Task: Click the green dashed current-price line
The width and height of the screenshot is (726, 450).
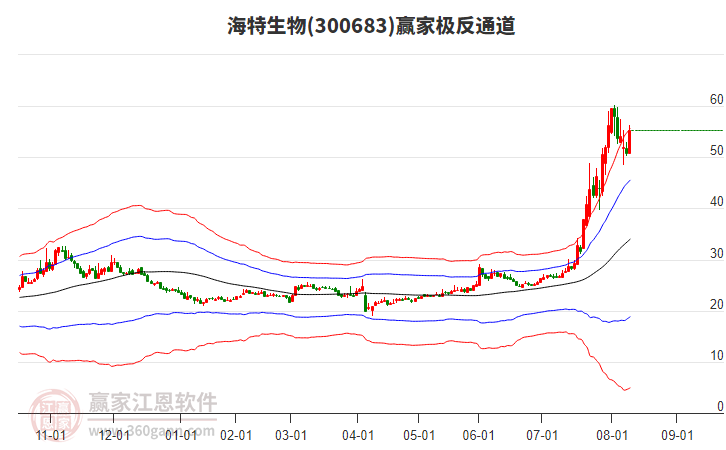Action: point(678,131)
